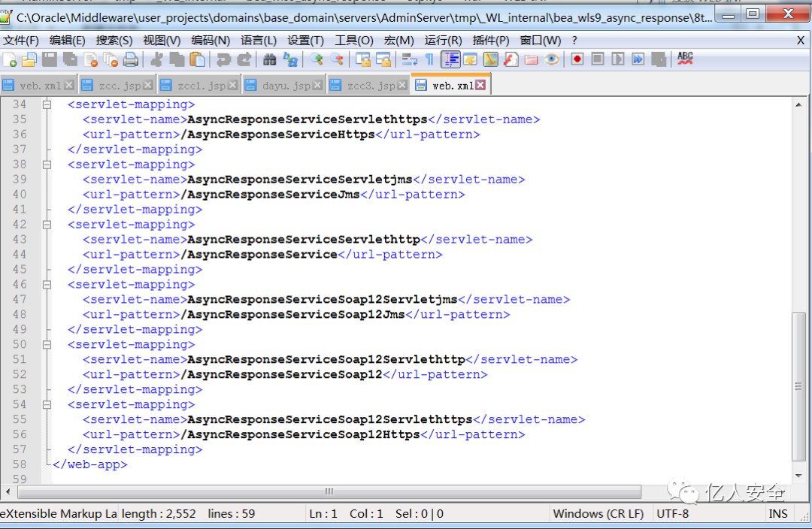Click the Close All documents toolbar icon
Screen dimensions: 812x529
coord(111,59)
